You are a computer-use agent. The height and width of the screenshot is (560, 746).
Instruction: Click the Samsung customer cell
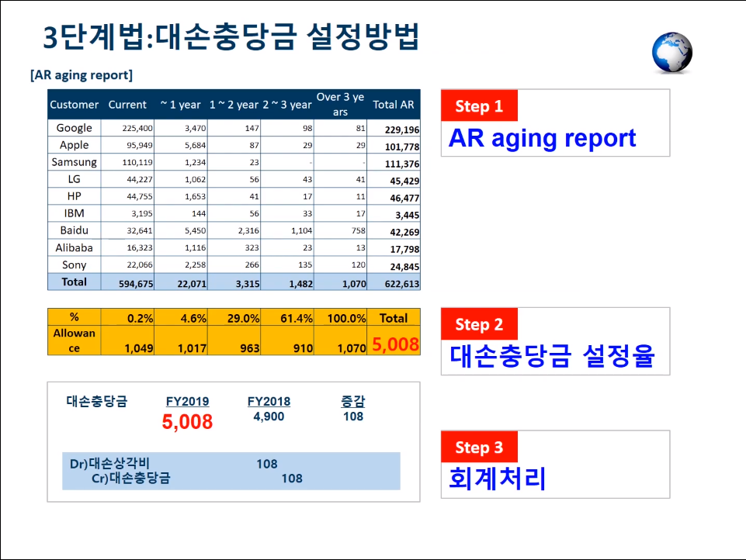[x=75, y=162]
